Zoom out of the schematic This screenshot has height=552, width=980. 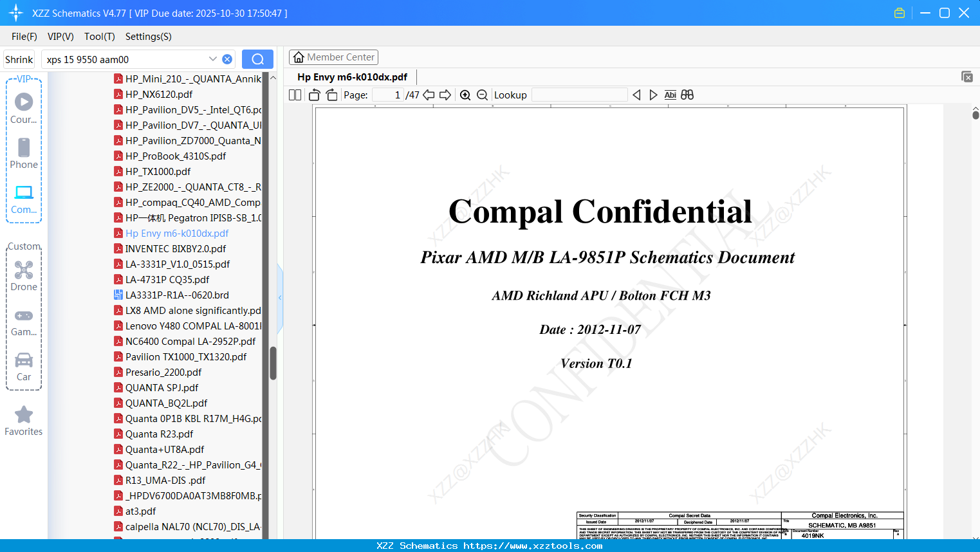[x=483, y=95]
